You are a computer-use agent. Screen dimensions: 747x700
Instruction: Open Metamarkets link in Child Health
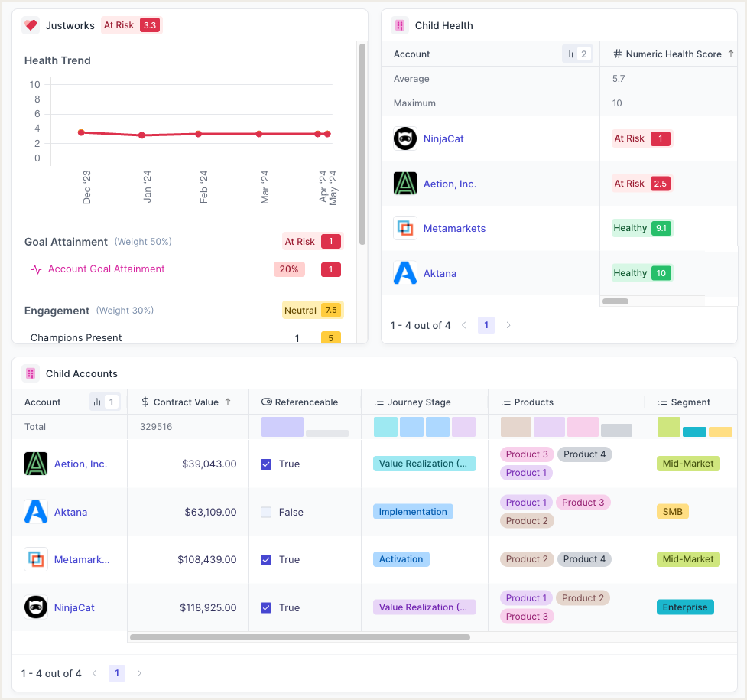click(454, 229)
